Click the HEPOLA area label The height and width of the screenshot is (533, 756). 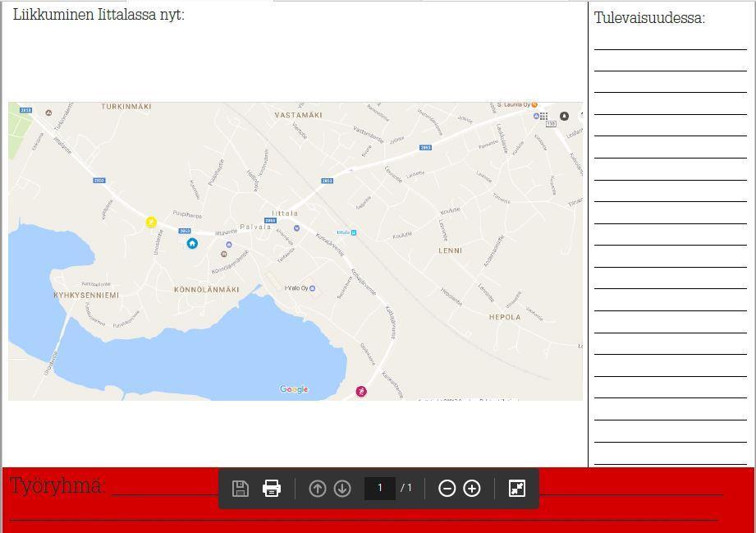[505, 317]
